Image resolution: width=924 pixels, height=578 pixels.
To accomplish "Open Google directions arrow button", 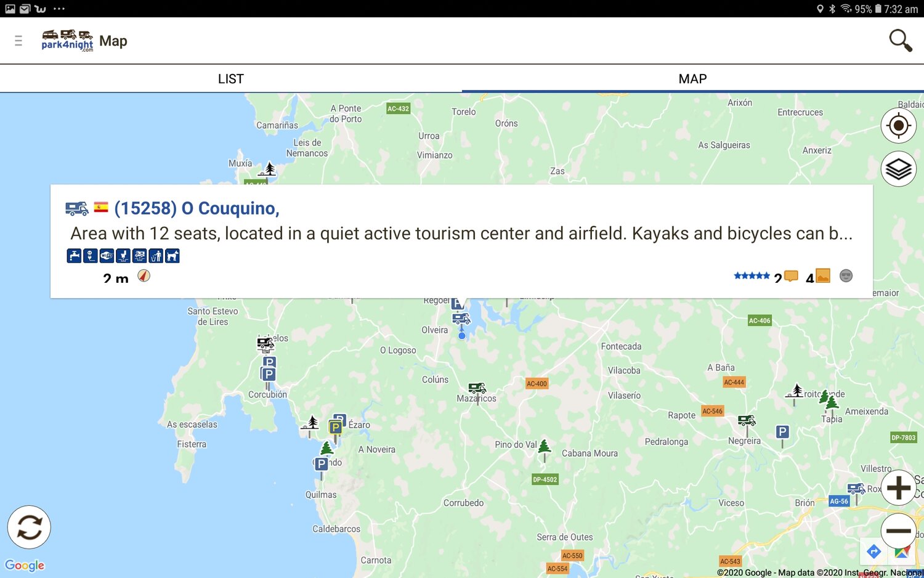I will [x=873, y=551].
